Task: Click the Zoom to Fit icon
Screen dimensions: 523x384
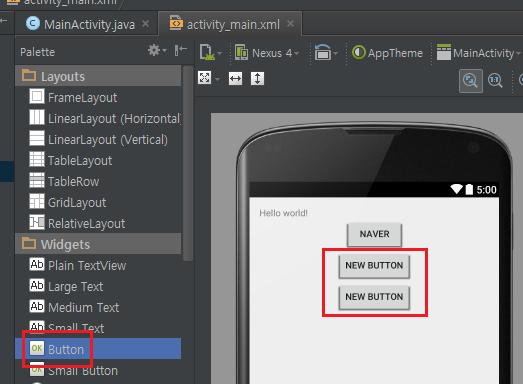Action: [471, 80]
